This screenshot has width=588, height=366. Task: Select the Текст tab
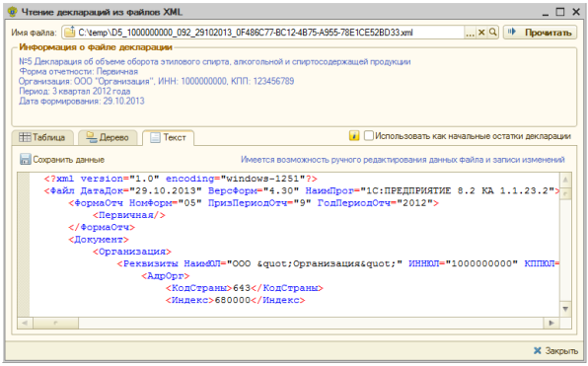point(168,137)
